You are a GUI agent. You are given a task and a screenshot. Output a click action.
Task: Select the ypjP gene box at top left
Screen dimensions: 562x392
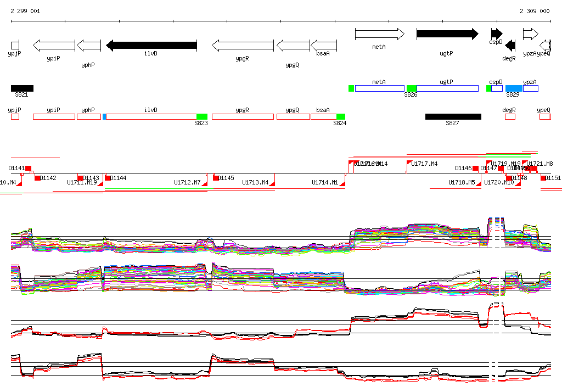point(15,45)
